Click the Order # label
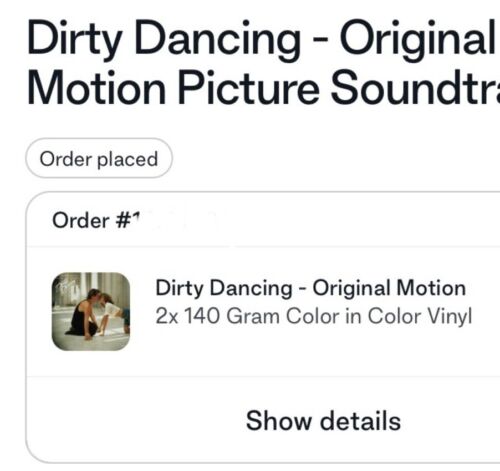This screenshot has width=500, height=471. pos(96,221)
